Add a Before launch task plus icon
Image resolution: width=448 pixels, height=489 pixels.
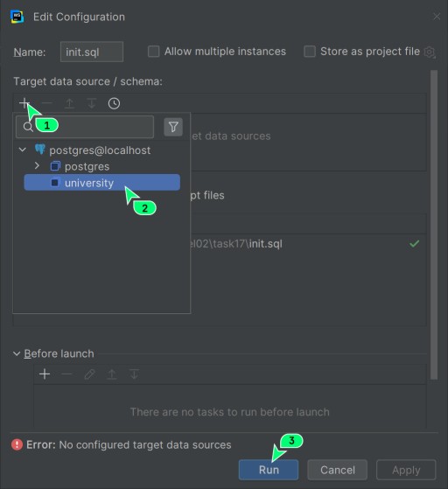[x=45, y=374]
